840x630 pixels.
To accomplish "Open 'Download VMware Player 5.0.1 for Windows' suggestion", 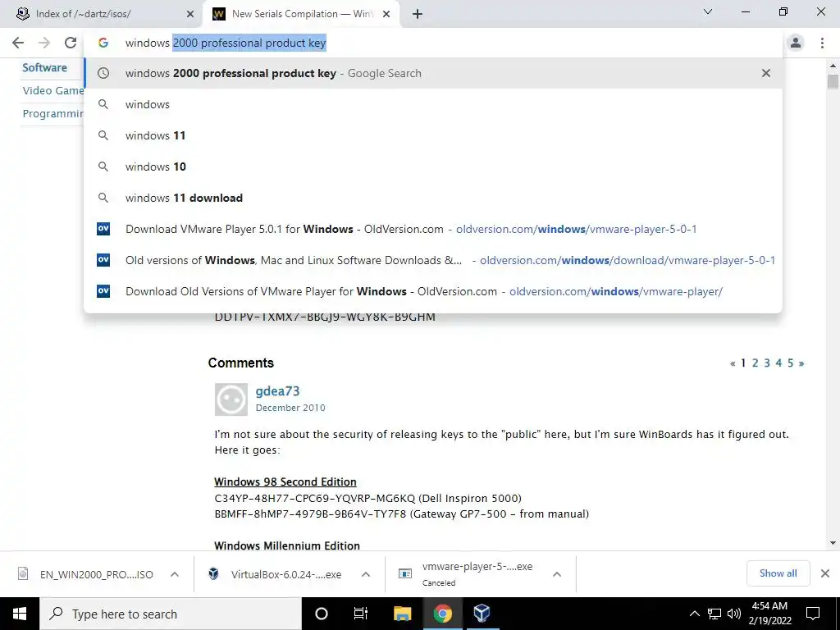I will pyautogui.click(x=433, y=229).
